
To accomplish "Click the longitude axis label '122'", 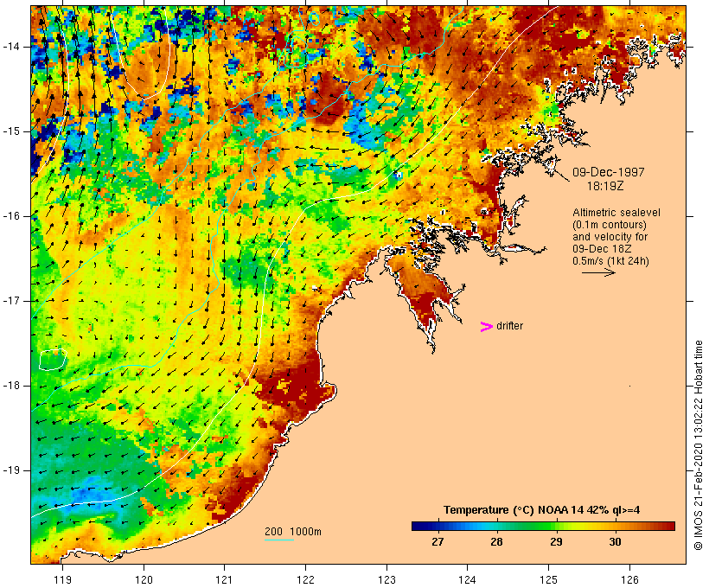I will (x=306, y=579).
